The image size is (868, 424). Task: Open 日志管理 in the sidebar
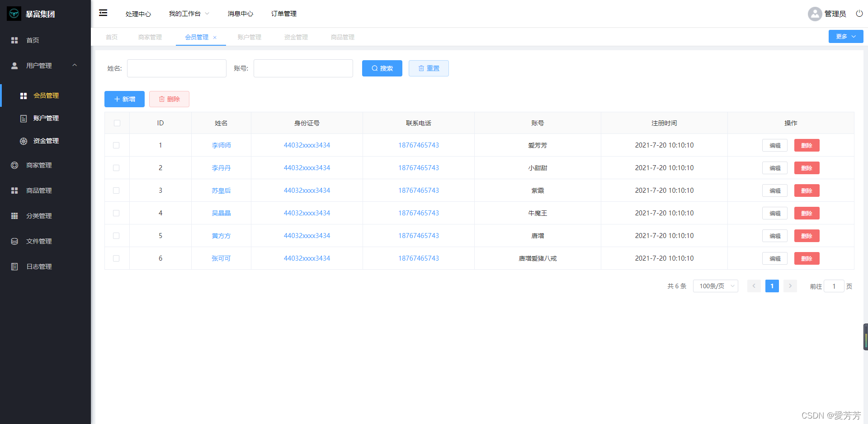click(45, 267)
